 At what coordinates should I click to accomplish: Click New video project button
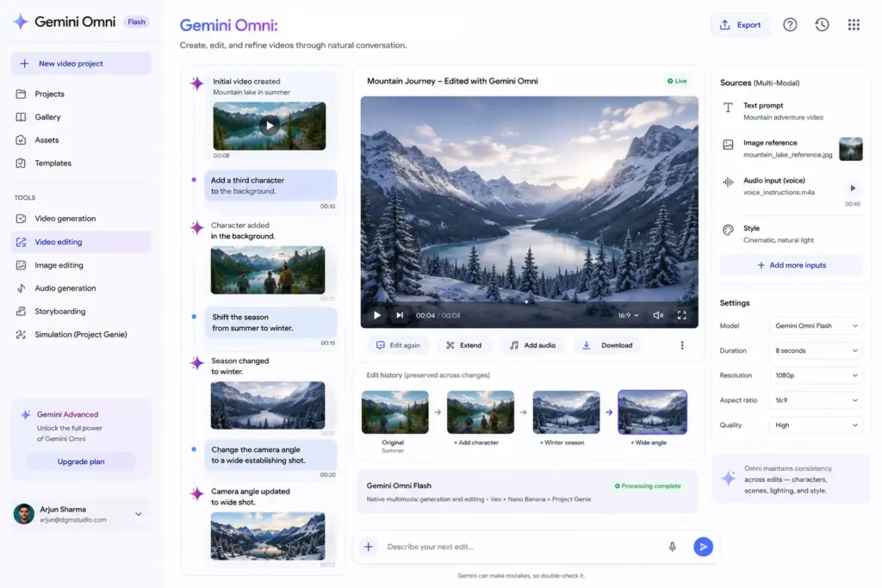coord(81,64)
